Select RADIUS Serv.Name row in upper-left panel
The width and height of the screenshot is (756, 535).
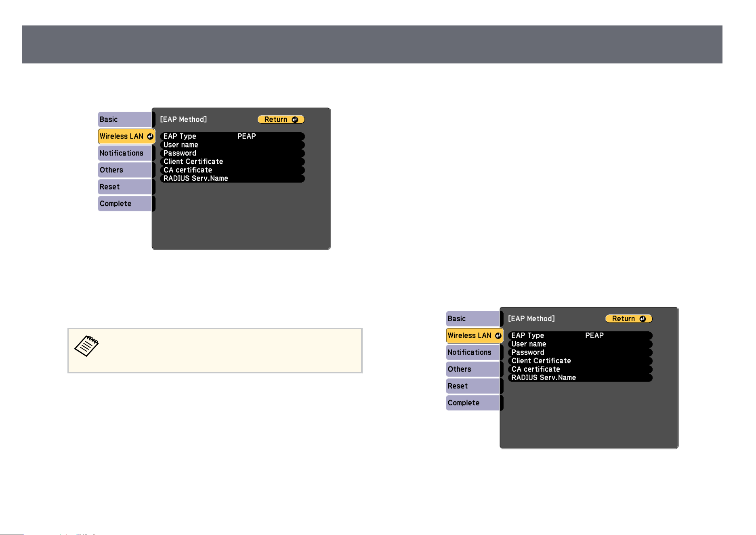(x=232, y=179)
